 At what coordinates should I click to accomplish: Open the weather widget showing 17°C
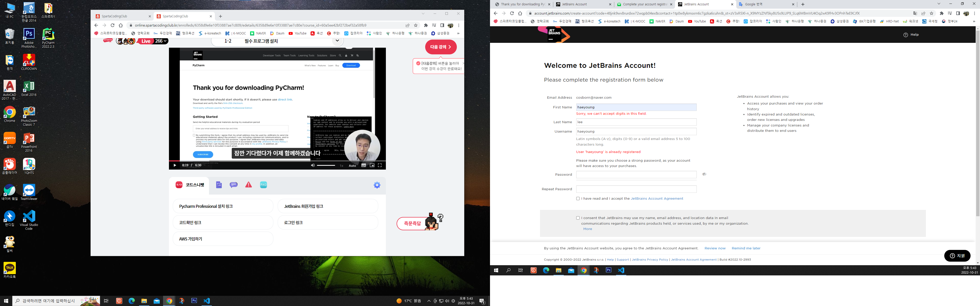pos(409,301)
